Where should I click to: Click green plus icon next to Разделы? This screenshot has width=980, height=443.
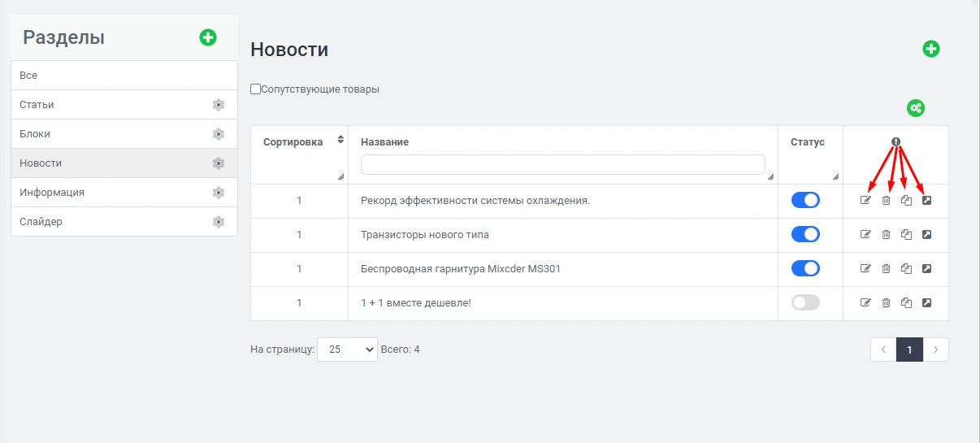[x=208, y=37]
